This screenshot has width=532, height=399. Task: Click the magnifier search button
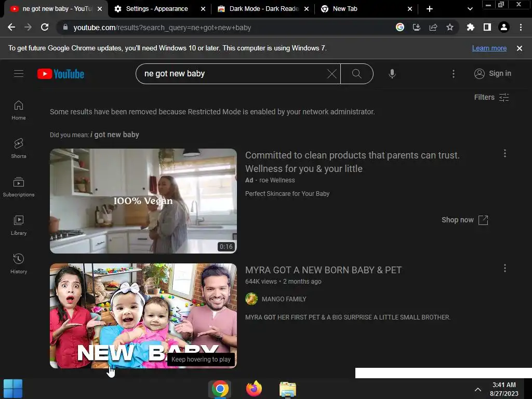(356, 74)
